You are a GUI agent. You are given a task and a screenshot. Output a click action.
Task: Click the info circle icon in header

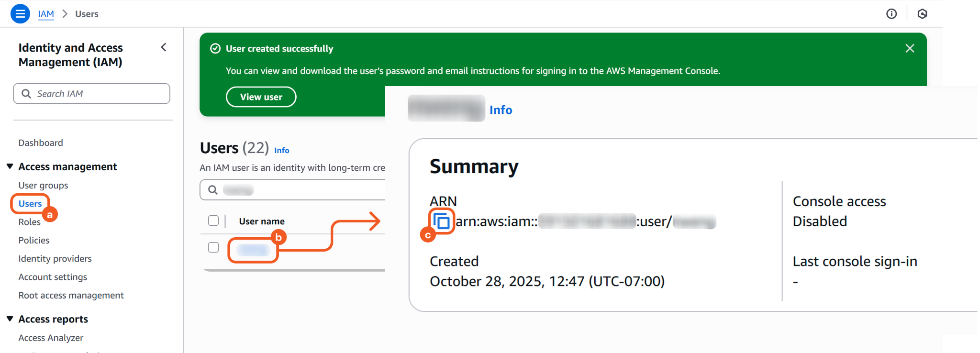(x=891, y=14)
